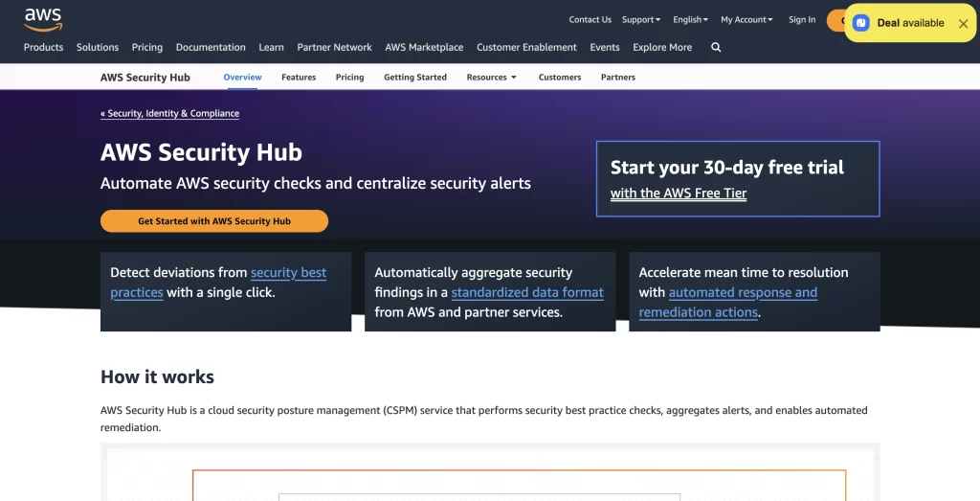
Task: Click the 'Deal available' text label
Action: point(911,23)
